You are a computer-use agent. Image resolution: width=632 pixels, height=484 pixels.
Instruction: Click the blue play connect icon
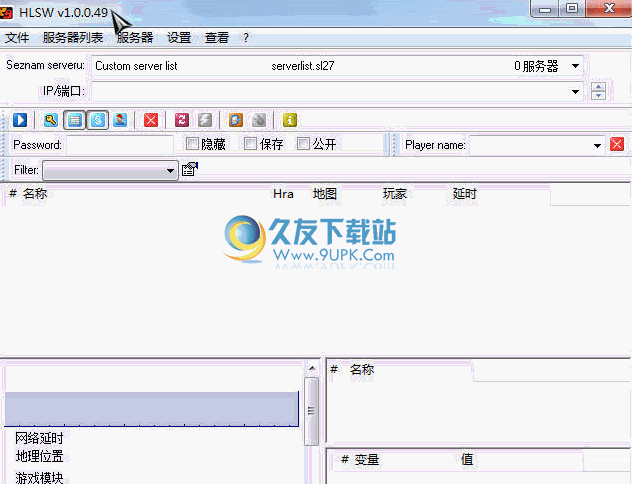coord(20,120)
